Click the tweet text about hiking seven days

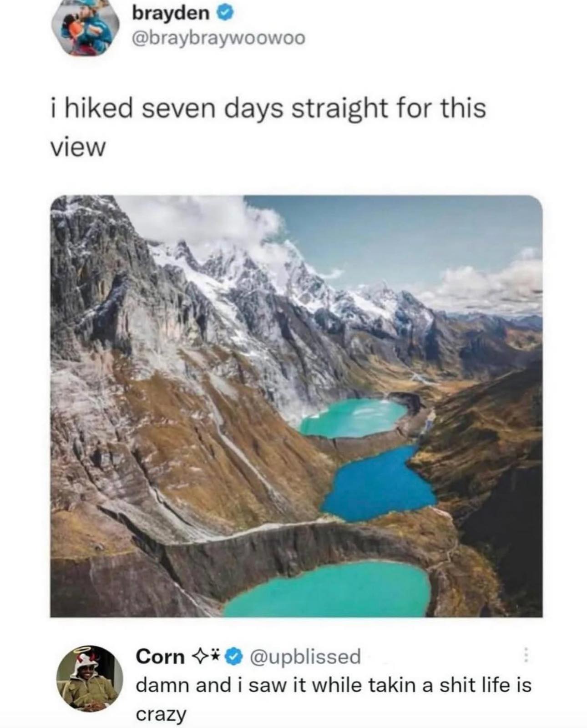[268, 128]
